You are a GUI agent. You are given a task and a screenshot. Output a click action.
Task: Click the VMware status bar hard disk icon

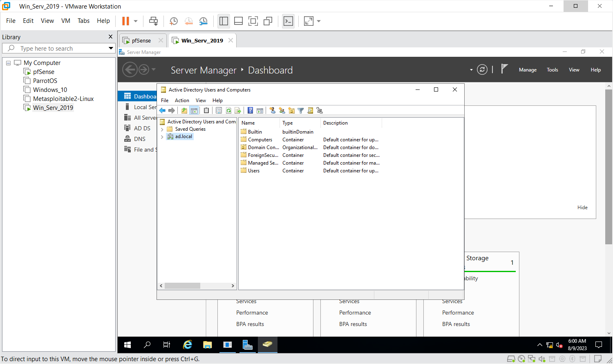point(511,359)
